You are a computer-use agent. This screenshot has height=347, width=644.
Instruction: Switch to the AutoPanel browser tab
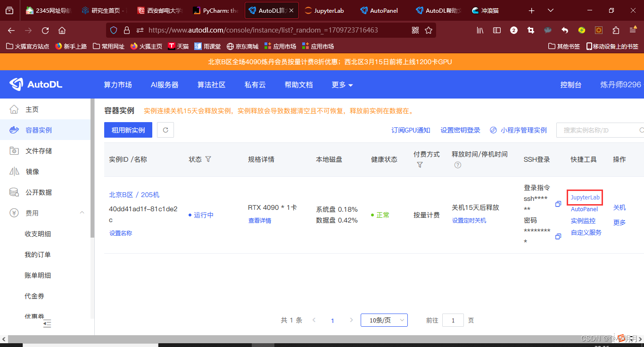384,10
